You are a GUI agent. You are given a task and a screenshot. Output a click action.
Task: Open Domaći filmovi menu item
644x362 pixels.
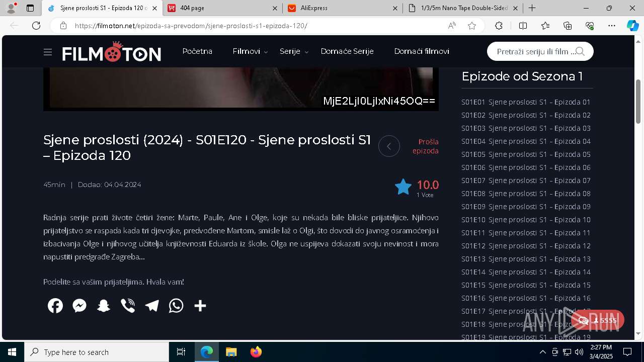(x=422, y=51)
